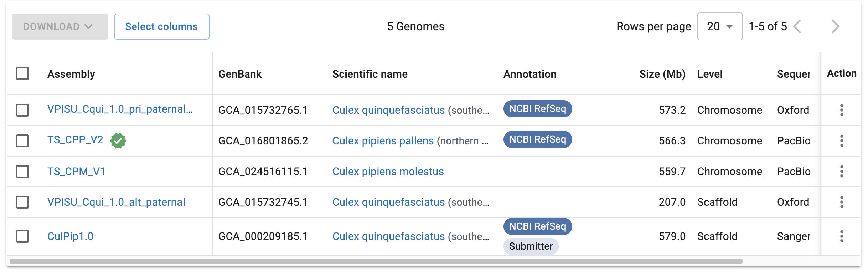Screen dimensions: 868x276
Task: Open the Culex pipiens molestus link
Action: [x=388, y=171]
